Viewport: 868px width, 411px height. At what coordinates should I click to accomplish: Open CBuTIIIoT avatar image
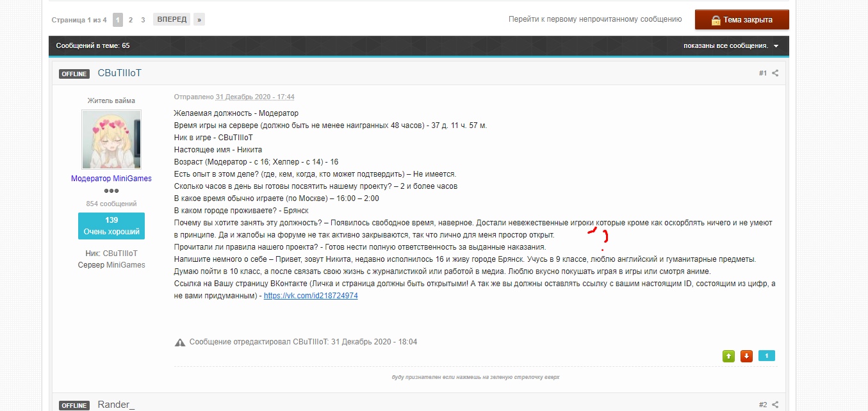(x=111, y=140)
